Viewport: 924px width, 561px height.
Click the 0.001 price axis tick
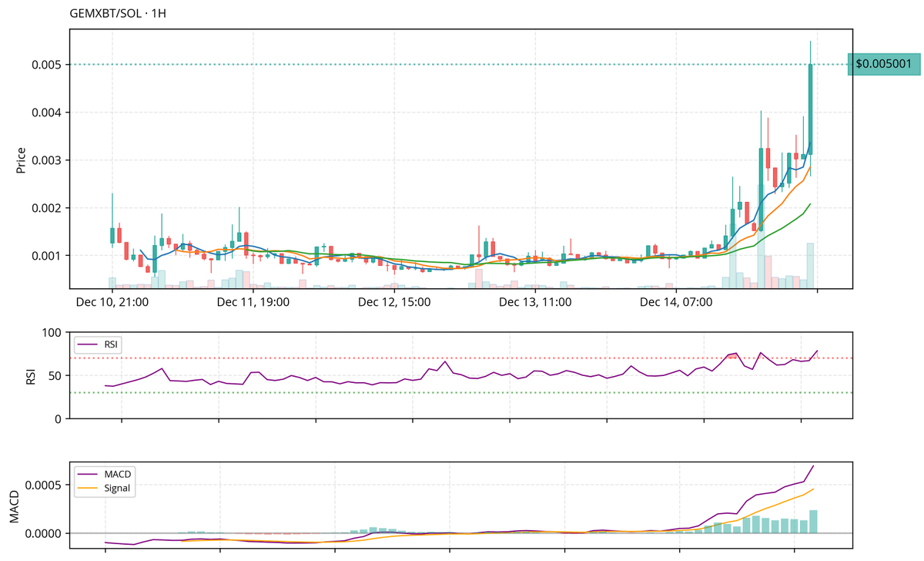(45, 255)
